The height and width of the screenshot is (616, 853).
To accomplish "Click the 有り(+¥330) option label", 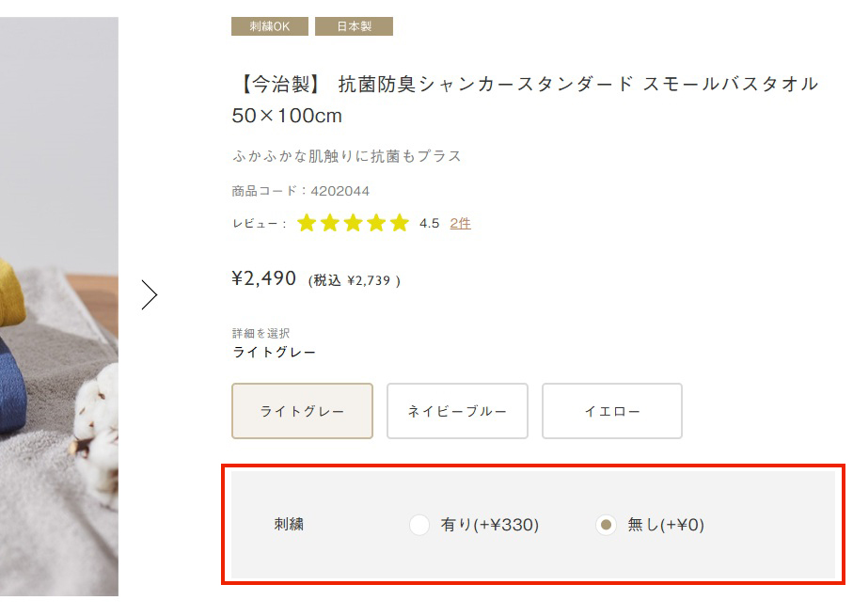I will pos(490,525).
